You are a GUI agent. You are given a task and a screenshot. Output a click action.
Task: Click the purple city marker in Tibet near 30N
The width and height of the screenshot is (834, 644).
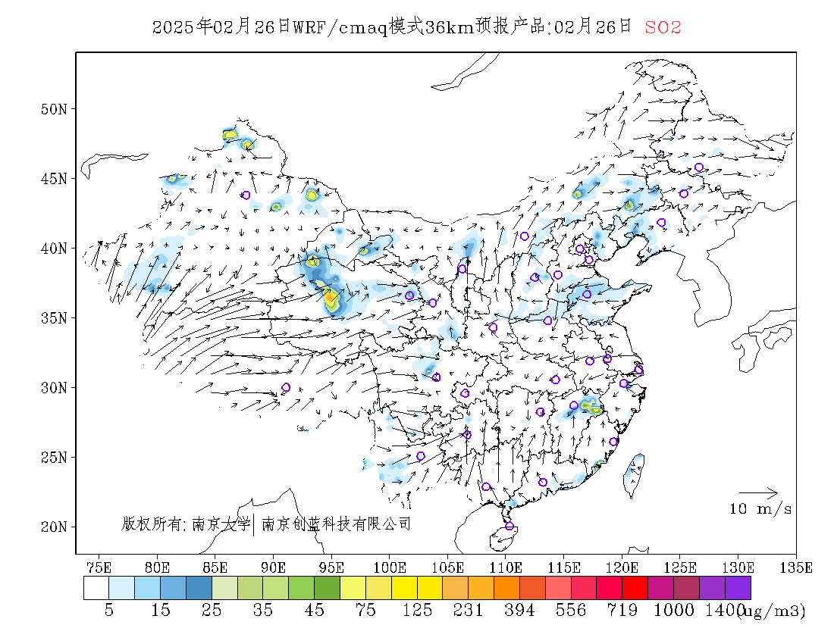(286, 388)
